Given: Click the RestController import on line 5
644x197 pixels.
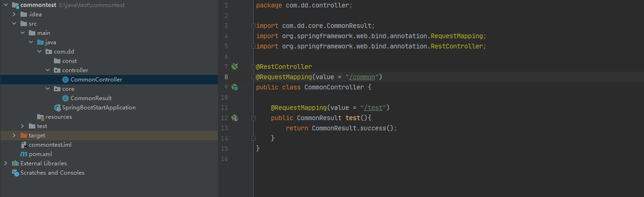Looking at the screenshot, I should click(371, 46).
